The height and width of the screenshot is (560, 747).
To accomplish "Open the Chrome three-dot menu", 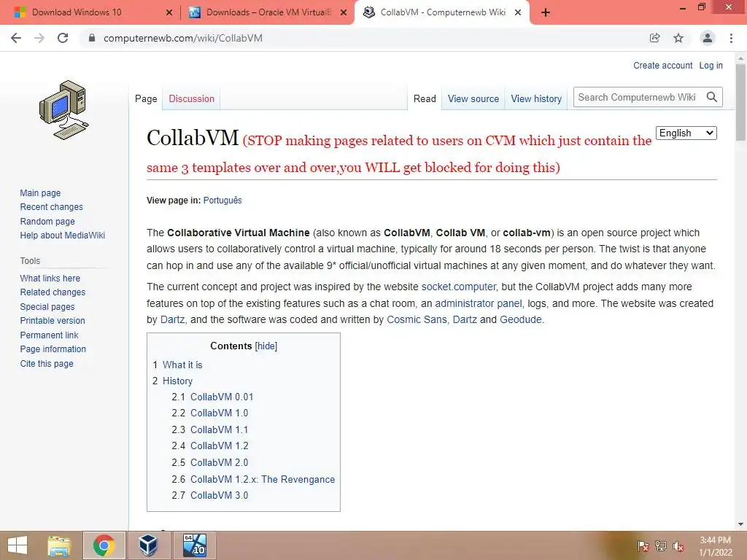I will click(x=731, y=38).
